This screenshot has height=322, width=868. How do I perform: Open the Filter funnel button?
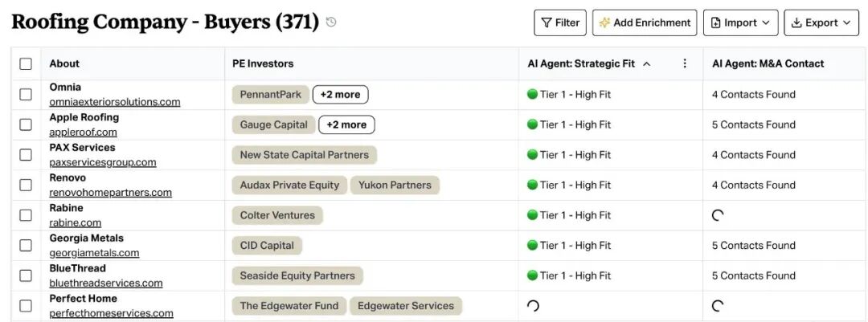coord(559,22)
